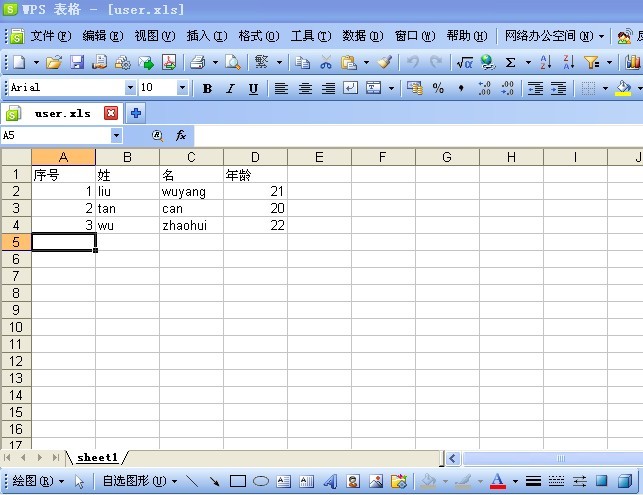
Task: Toggle bold formatting
Action: tap(207, 88)
